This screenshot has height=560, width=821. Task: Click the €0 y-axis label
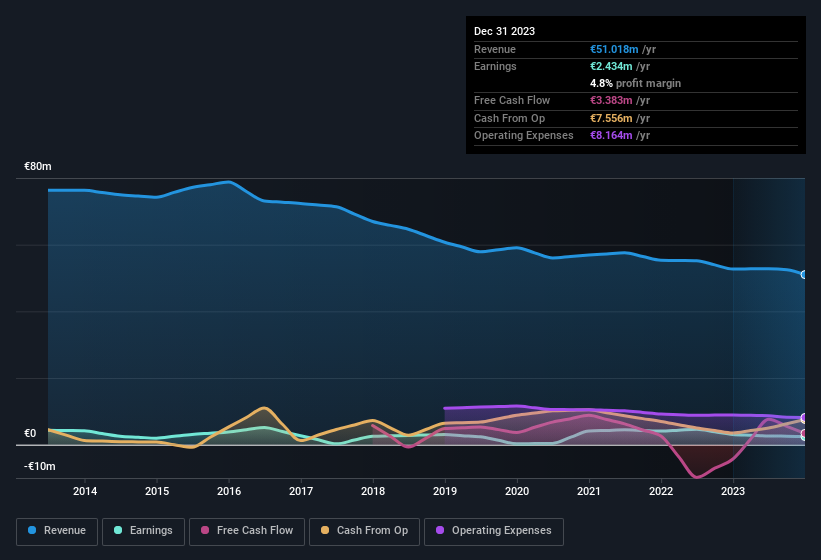[30, 433]
